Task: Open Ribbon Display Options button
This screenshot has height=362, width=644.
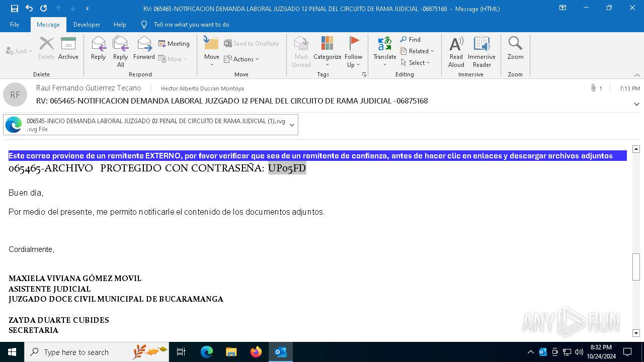Action: pos(562,8)
